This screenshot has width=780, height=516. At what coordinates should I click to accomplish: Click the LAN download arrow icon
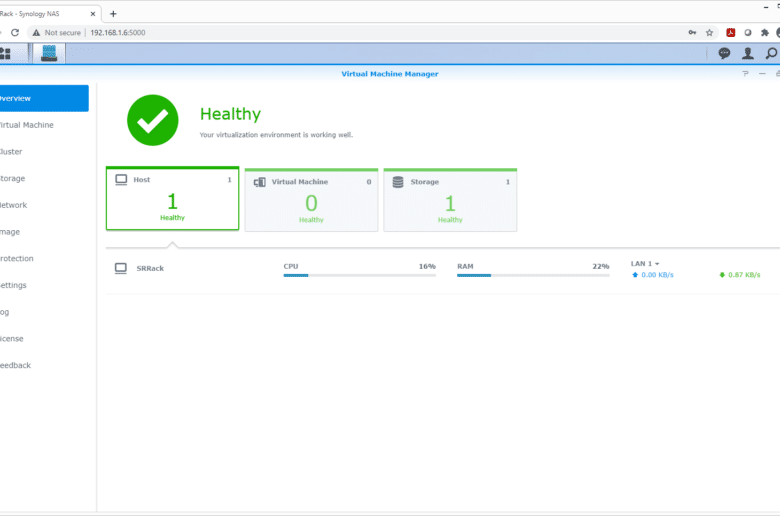tap(722, 275)
